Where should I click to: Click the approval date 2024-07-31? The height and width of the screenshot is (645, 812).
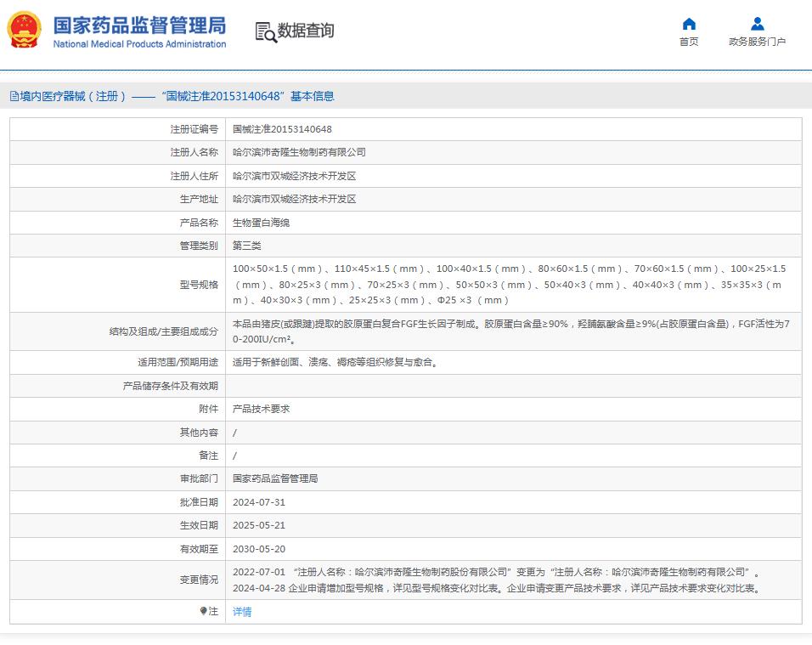259,502
